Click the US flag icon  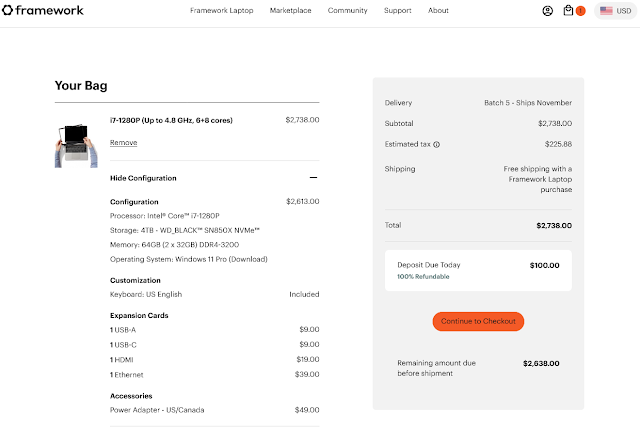click(x=606, y=11)
